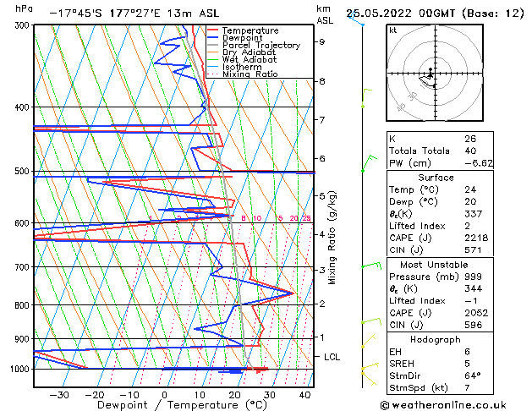Click the 25.05.2022 00GMT date title
The height and width of the screenshot is (411, 532).
click(400, 14)
